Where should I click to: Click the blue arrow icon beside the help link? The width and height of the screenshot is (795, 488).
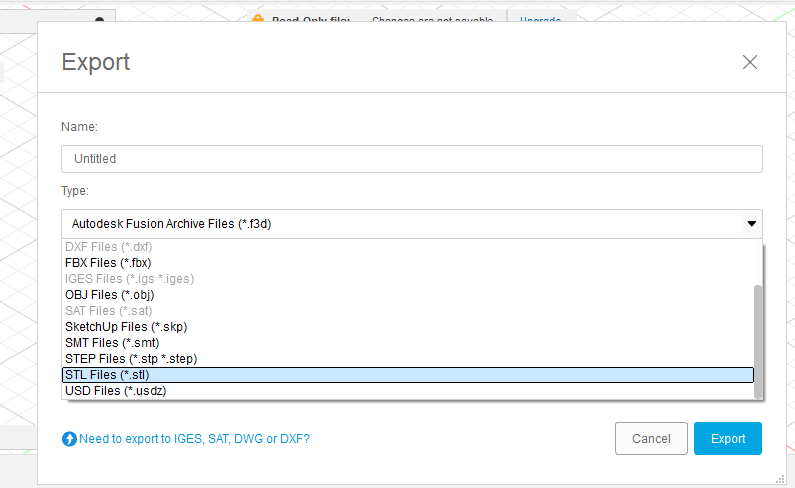coord(69,439)
